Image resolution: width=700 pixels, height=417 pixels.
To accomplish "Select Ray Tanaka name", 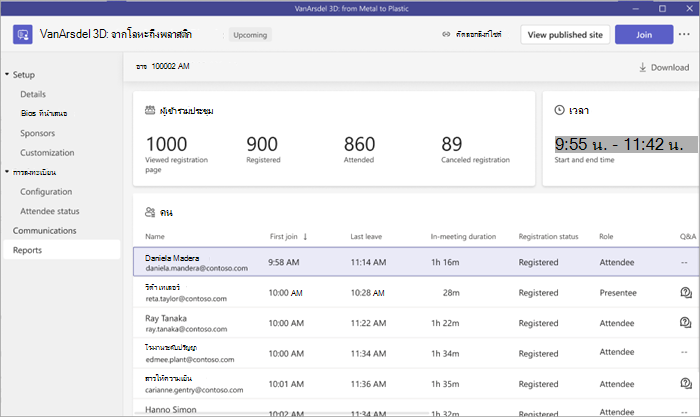I will pyautogui.click(x=166, y=318).
